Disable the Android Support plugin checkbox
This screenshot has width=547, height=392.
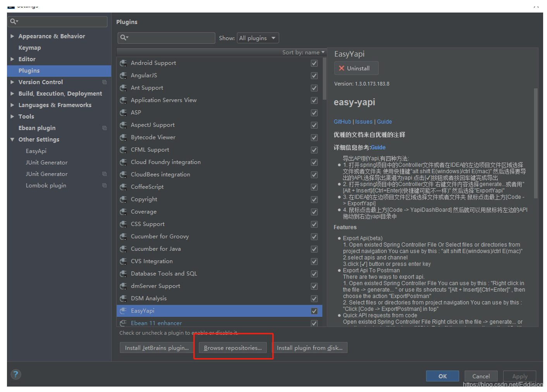pos(314,63)
